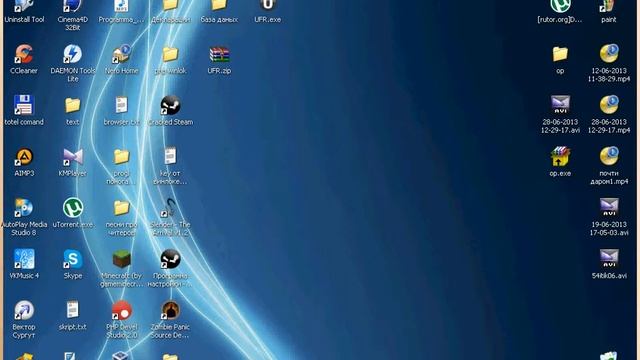Open the VKMusic 4 shortcut

[24, 259]
